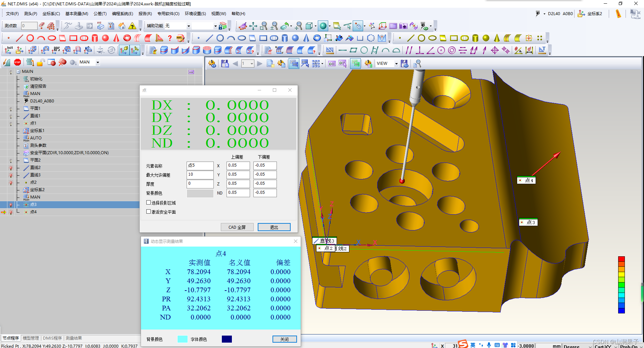Open the position tolerance crosshair tool
Image resolution: width=644 pixels, height=348 pixels.
pos(495,50)
